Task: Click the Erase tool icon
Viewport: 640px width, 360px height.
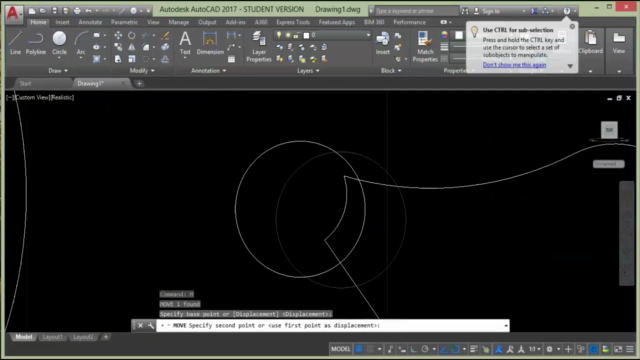Action: pos(165,36)
